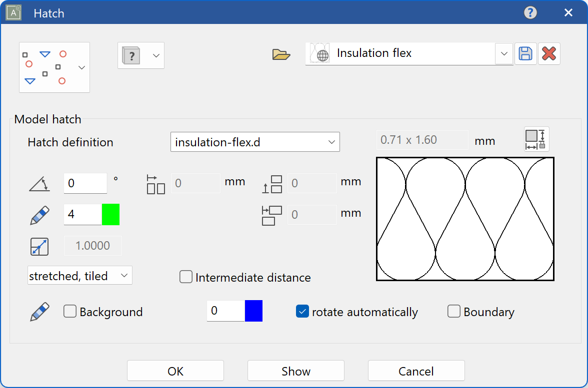Click the scale factor icon
The image size is (588, 388).
click(39, 246)
